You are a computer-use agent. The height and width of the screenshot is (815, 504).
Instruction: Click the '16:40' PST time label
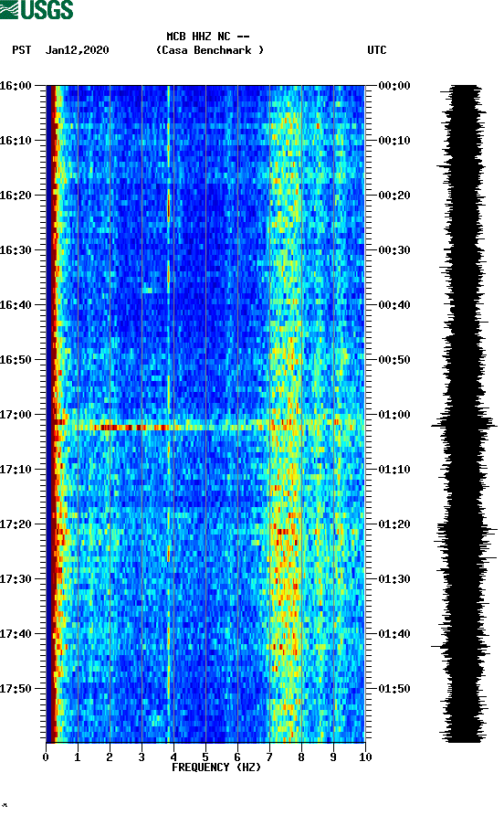point(16,304)
